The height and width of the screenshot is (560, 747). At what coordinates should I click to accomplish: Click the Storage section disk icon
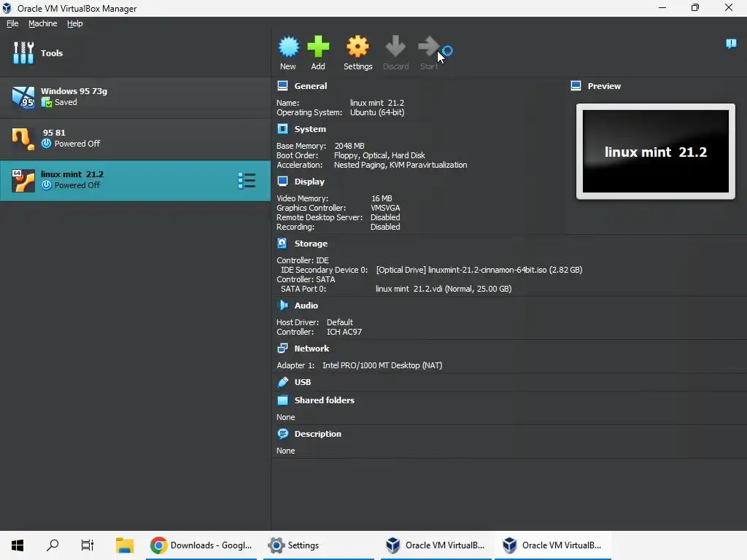(x=282, y=244)
